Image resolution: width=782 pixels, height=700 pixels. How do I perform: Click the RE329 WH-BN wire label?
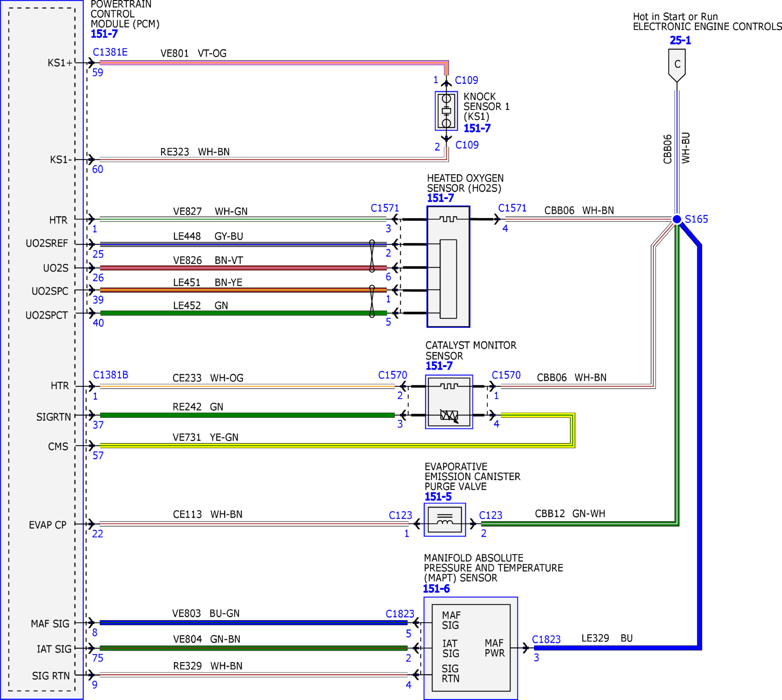coord(207,666)
